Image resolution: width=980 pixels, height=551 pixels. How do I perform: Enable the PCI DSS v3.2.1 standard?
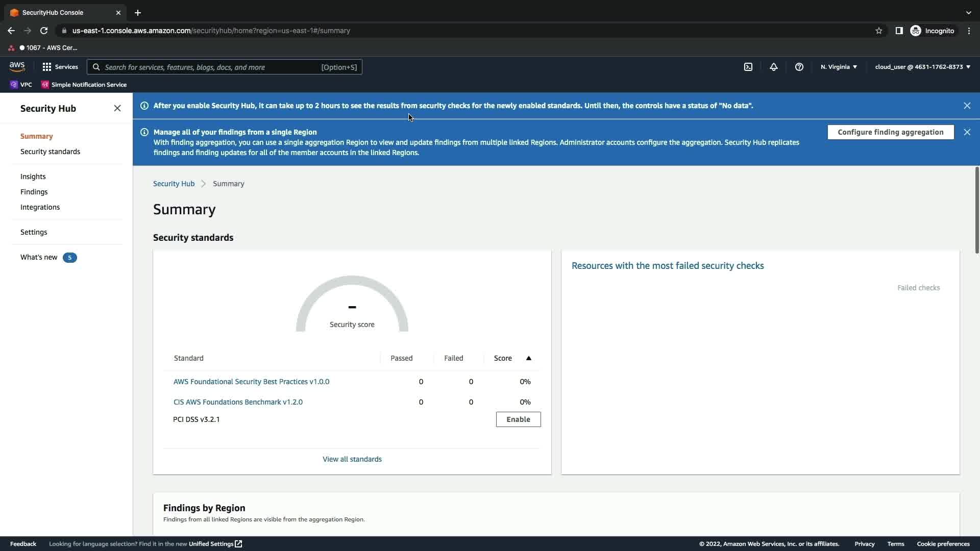518,419
